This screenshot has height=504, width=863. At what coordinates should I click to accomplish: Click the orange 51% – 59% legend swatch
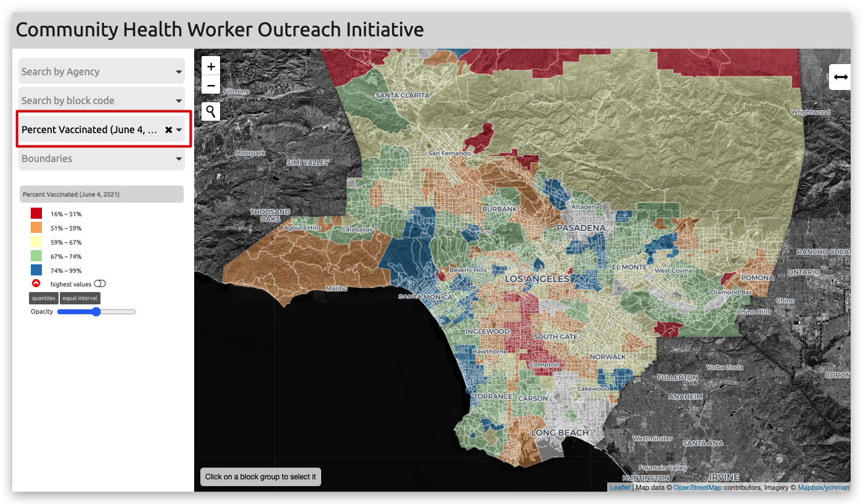pos(36,228)
